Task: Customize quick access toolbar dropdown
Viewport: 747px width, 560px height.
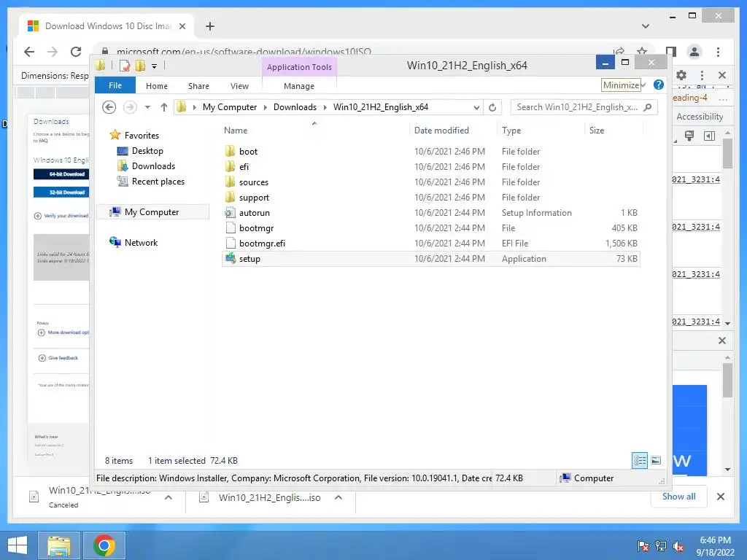Action: (155, 66)
